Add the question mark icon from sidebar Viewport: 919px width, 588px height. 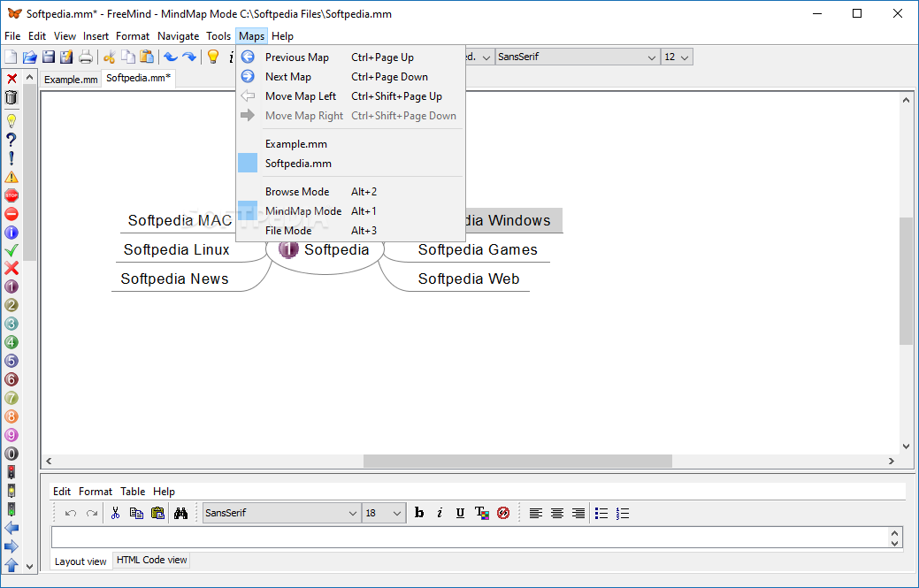click(x=11, y=140)
